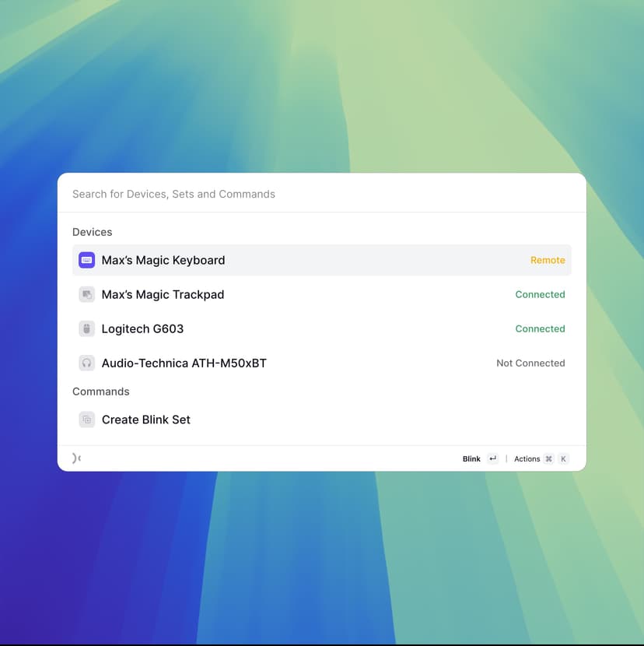Click the Command key symbol in footer

(548, 459)
